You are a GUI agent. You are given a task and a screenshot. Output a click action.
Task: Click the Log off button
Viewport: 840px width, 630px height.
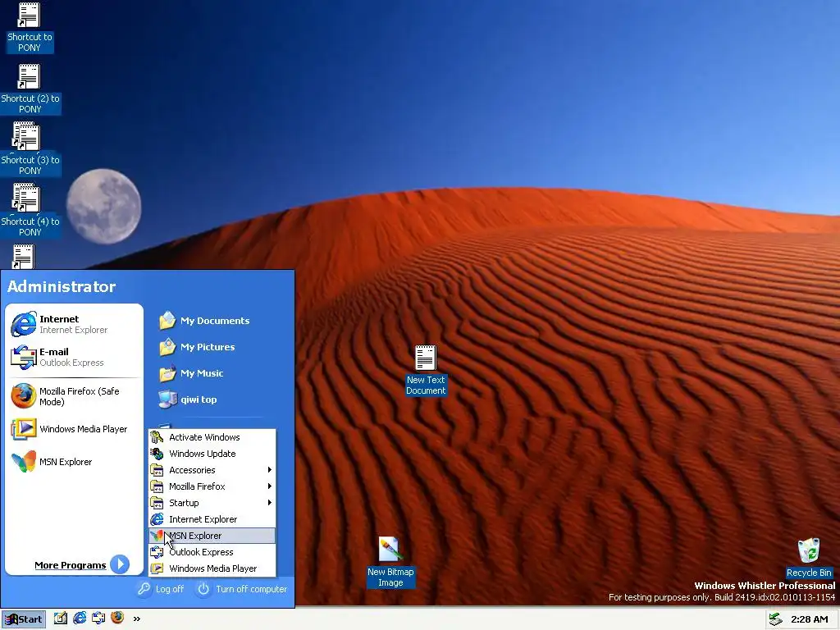pos(161,589)
